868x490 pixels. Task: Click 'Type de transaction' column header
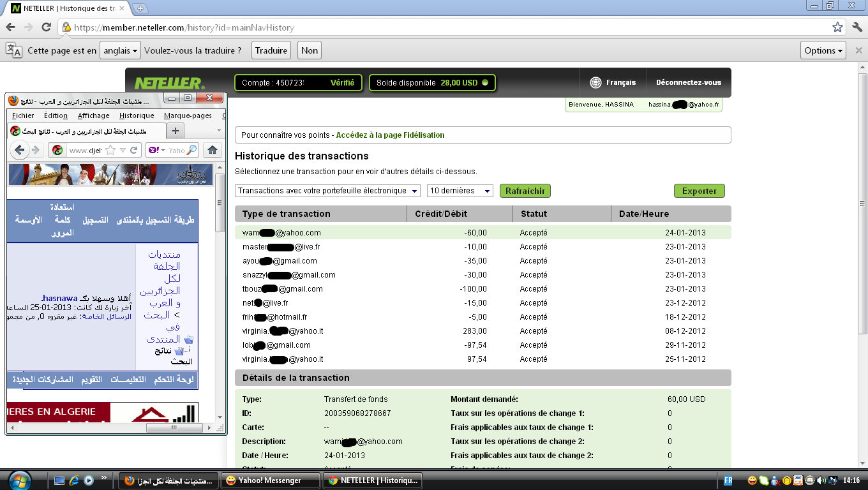tap(287, 214)
